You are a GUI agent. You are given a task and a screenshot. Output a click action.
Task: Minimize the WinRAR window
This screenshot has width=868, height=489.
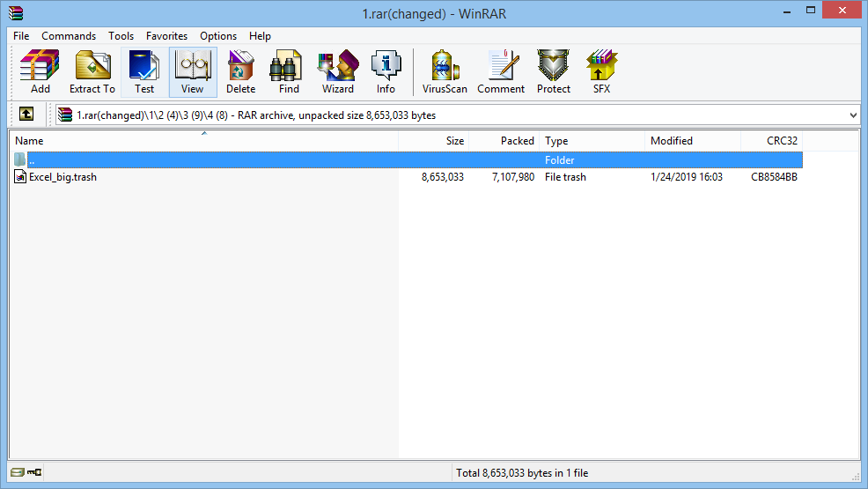787,11
